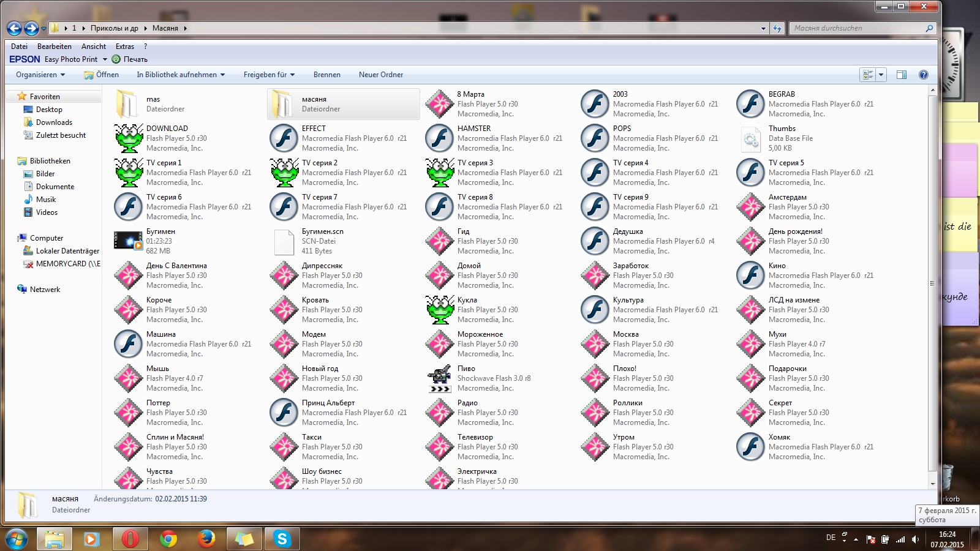Launch Opera from the taskbar

[130, 539]
